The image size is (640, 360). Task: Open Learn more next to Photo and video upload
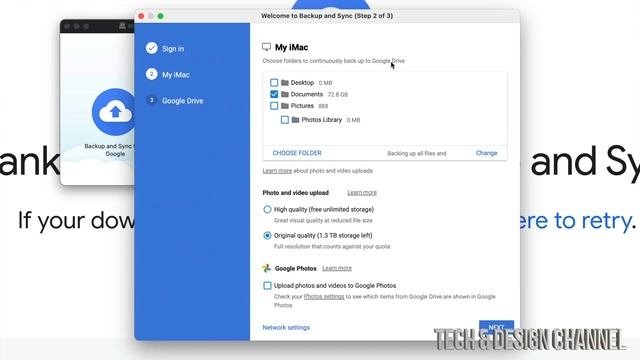(362, 193)
